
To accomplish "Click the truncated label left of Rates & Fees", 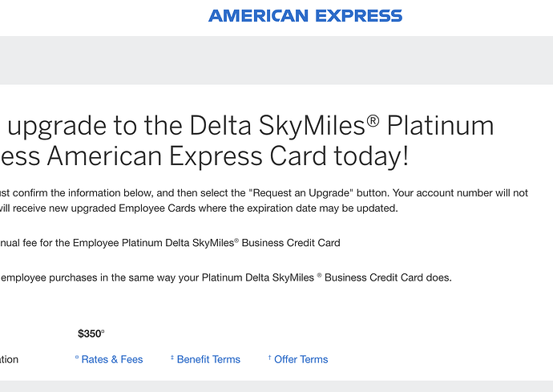I will [x=10, y=359].
